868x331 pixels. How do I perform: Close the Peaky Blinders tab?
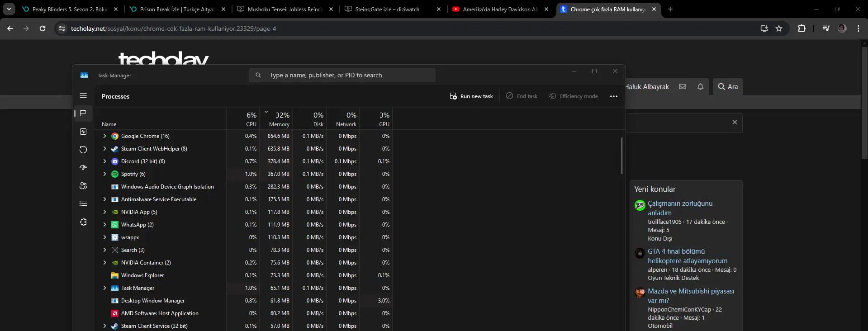pyautogui.click(x=116, y=9)
